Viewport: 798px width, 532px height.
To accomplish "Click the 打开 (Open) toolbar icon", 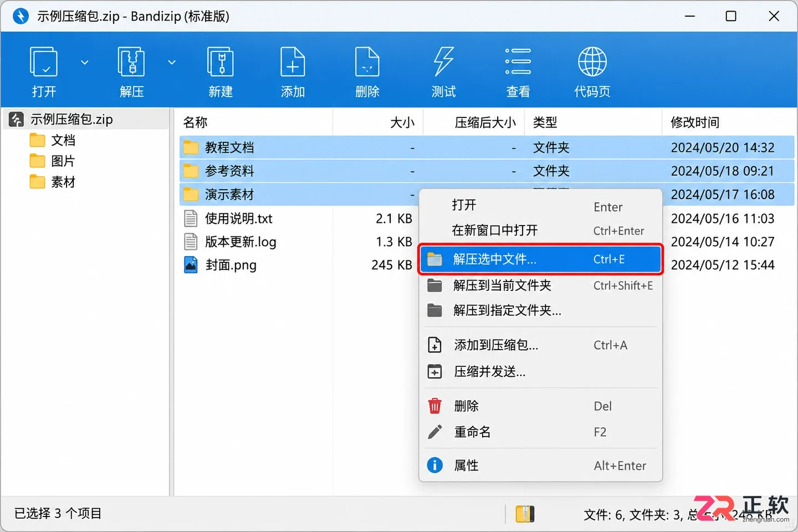I will (x=44, y=62).
